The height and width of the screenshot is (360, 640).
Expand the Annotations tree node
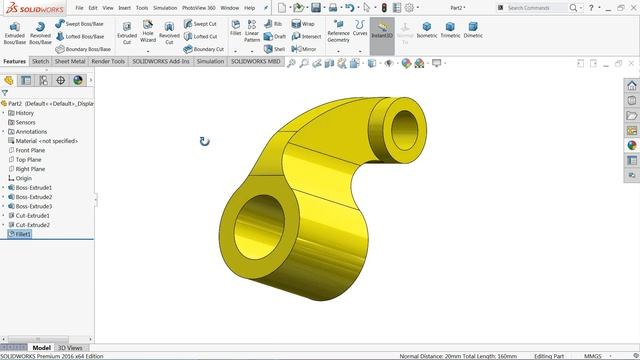click(4, 132)
